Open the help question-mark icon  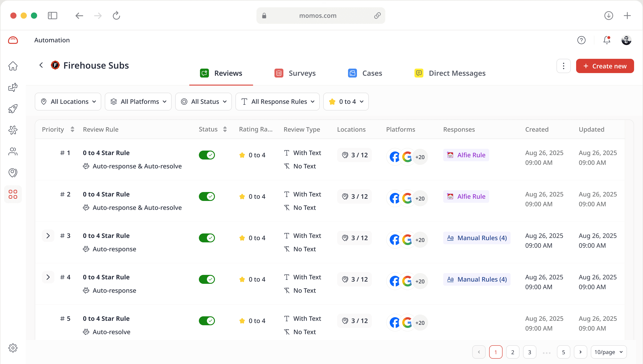[x=581, y=40]
